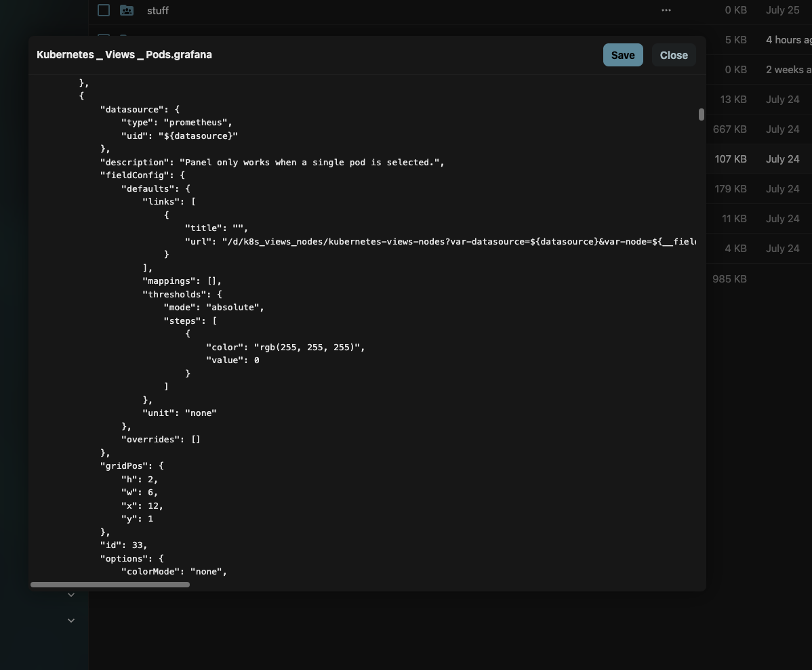This screenshot has height=670, width=812.
Task: Click the "gridPos": { line
Action: click(131, 466)
